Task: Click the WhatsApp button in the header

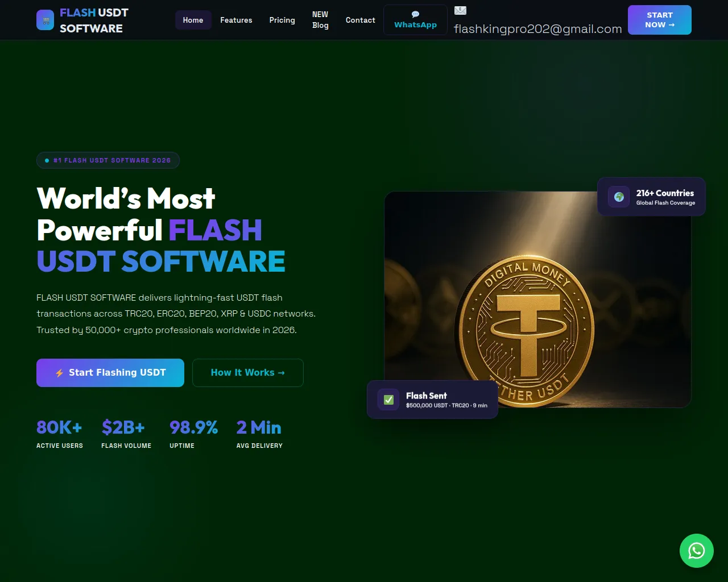Action: pos(416,20)
